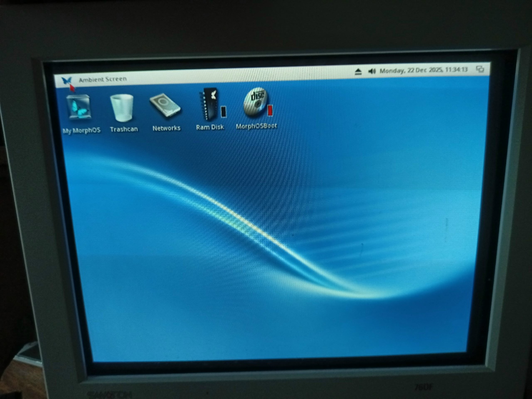Image resolution: width=532 pixels, height=399 pixels.
Task: Click the screen depth gadget at top right
Action: [480, 69]
